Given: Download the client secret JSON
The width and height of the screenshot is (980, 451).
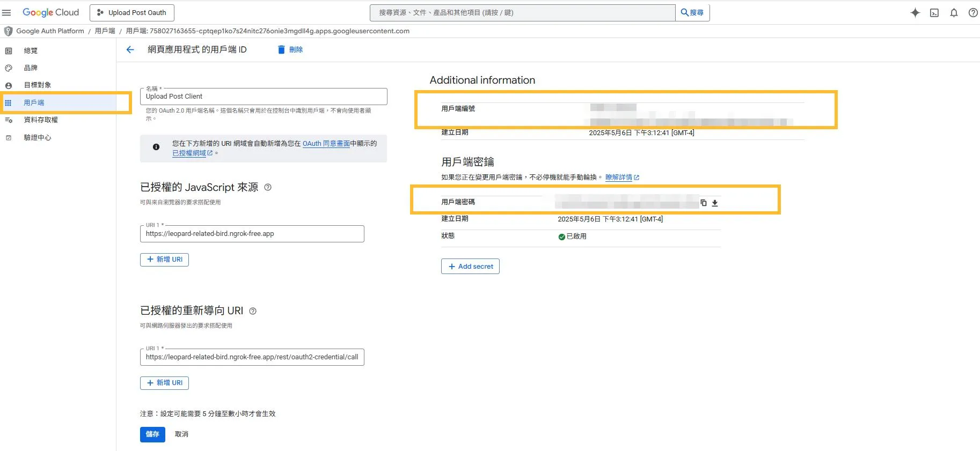Looking at the screenshot, I should coord(715,203).
